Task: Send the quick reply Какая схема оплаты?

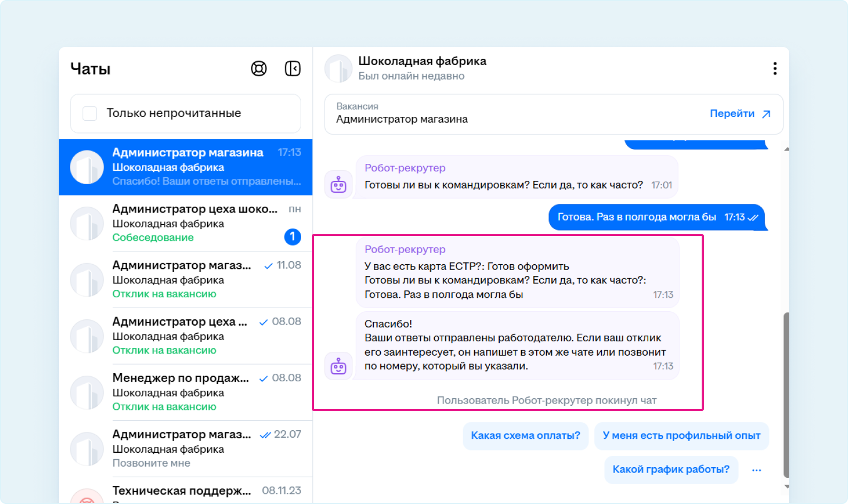Action: [x=525, y=436]
